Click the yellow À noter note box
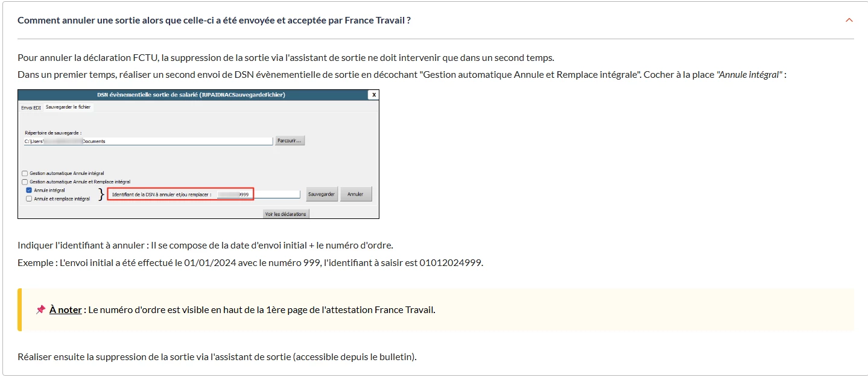Image resolution: width=868 pixels, height=377 pixels. [543, 309]
